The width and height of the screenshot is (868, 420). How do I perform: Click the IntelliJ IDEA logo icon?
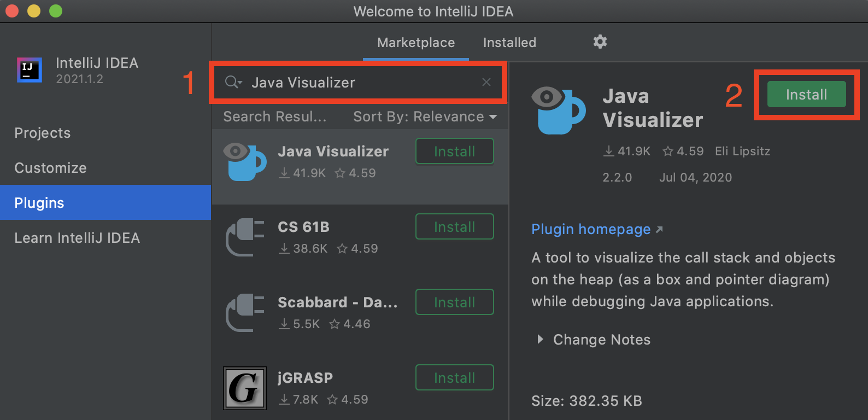point(30,70)
